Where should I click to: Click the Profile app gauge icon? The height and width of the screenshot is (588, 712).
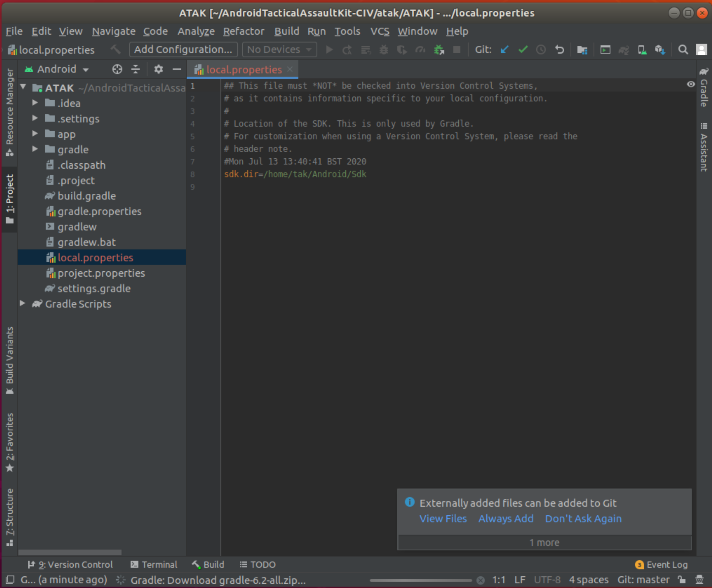tap(420, 50)
